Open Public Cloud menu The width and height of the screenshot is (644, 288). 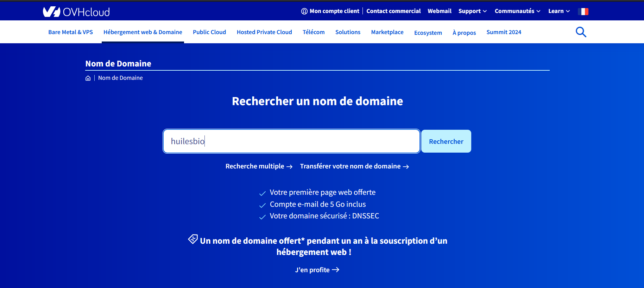(209, 32)
